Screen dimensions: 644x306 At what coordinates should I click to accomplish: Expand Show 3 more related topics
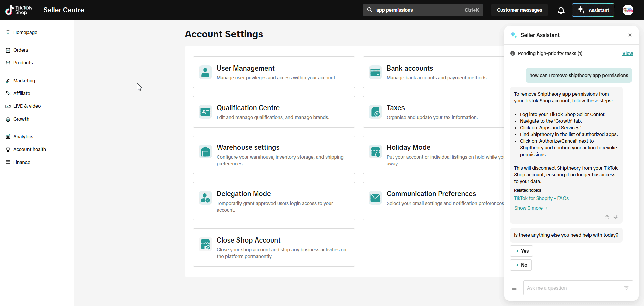click(531, 208)
